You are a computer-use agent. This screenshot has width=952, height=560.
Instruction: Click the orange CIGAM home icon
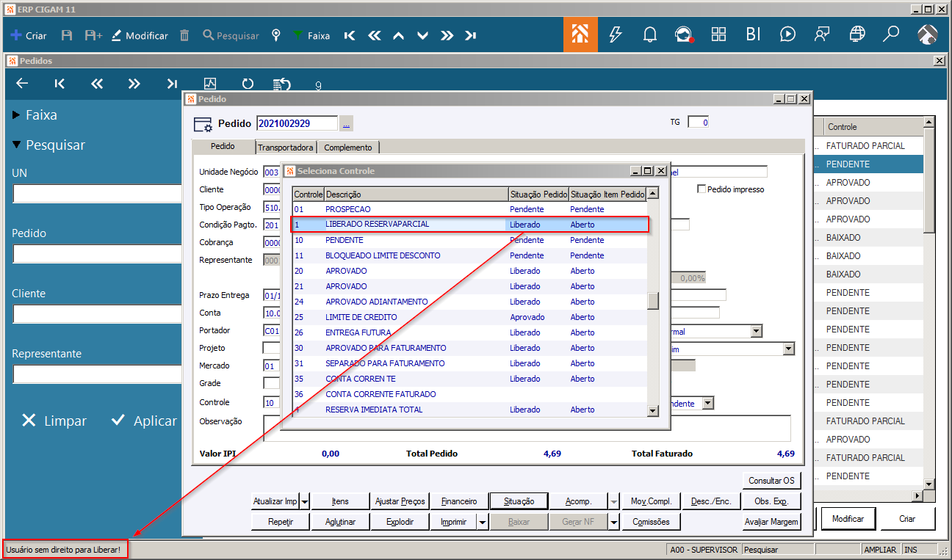click(580, 34)
